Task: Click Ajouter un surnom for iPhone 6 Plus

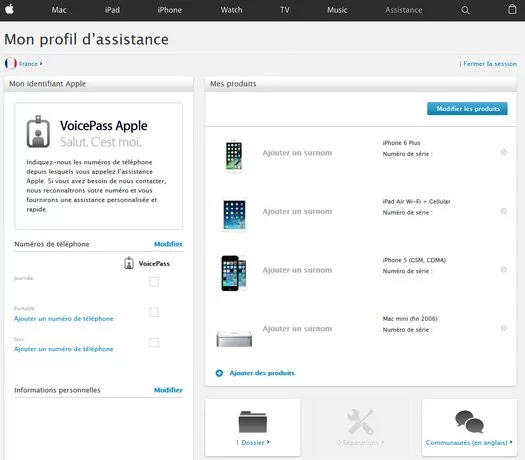Action: pyautogui.click(x=297, y=153)
